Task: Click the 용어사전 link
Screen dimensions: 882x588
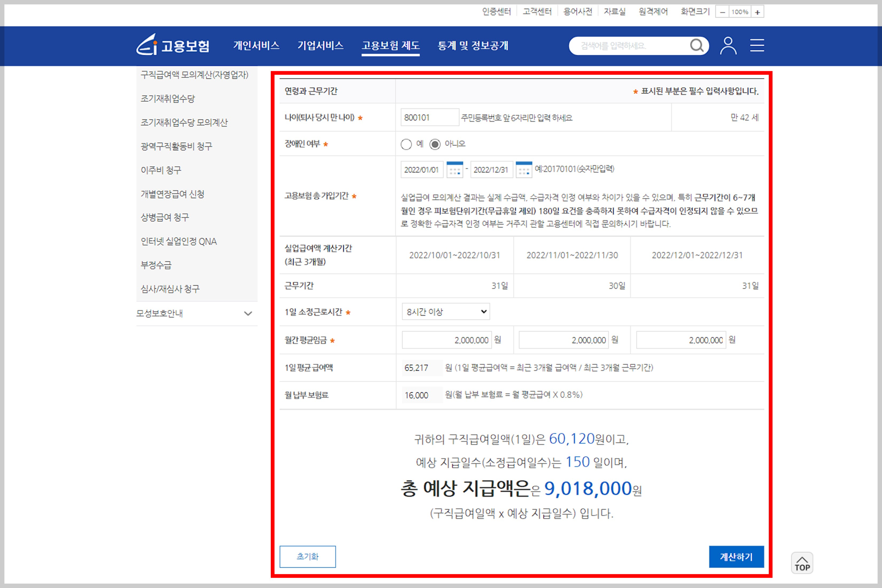Action: (577, 12)
